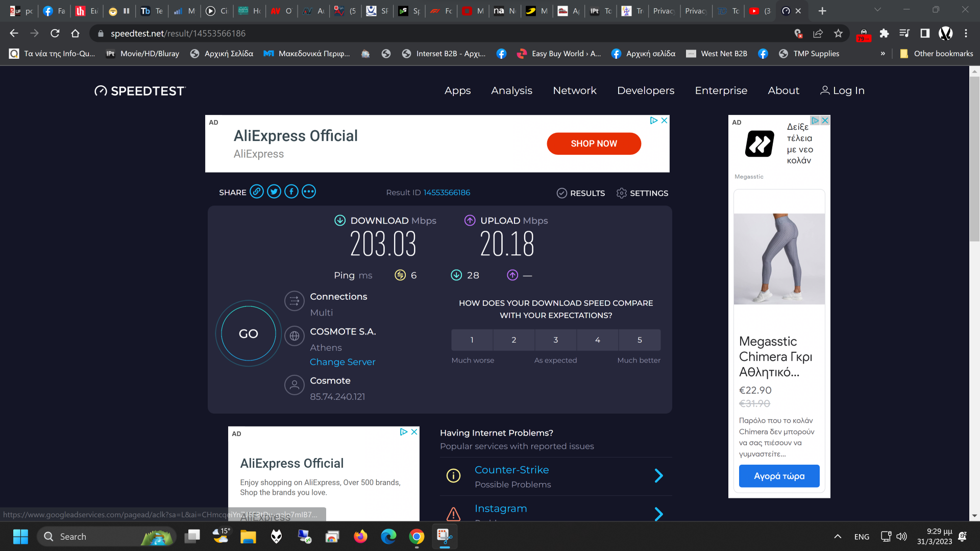Open Movie/HD/Bluray bookmark
Screen dimensions: 980x551
pyautogui.click(x=142, y=54)
